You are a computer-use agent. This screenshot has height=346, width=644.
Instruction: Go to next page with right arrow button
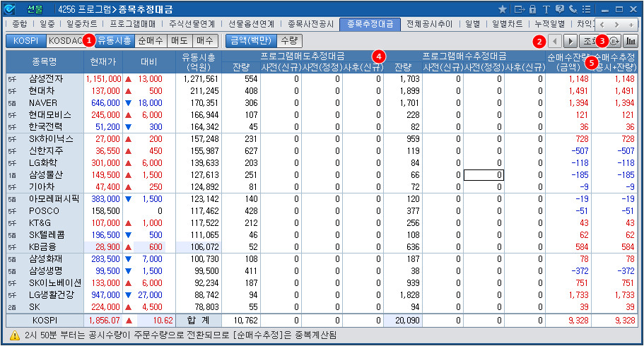(x=570, y=41)
